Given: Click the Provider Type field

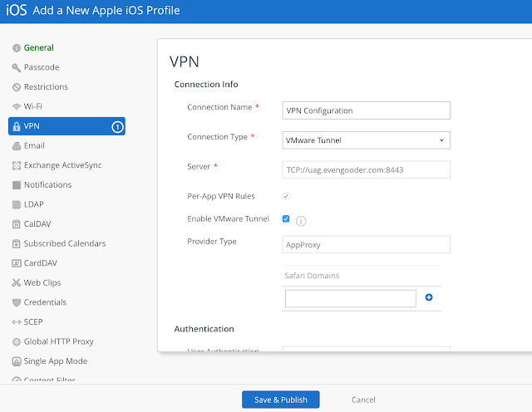Looking at the screenshot, I should [x=366, y=245].
